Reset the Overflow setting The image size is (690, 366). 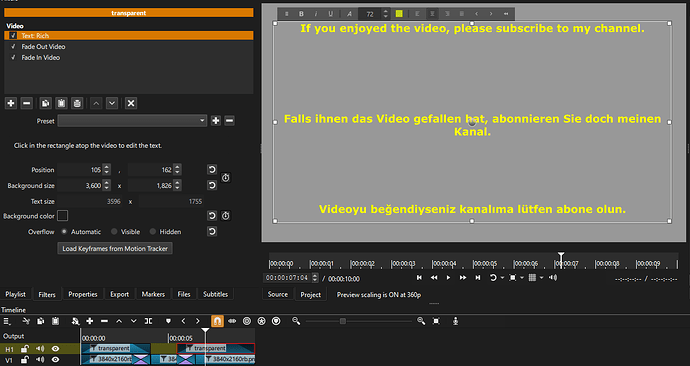tap(212, 231)
